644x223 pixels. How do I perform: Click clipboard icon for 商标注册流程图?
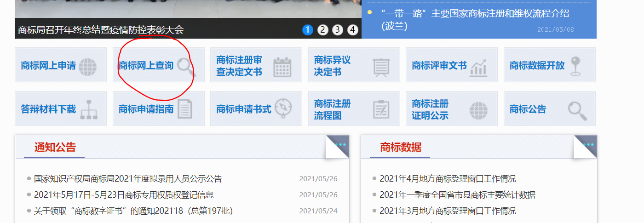point(381,109)
